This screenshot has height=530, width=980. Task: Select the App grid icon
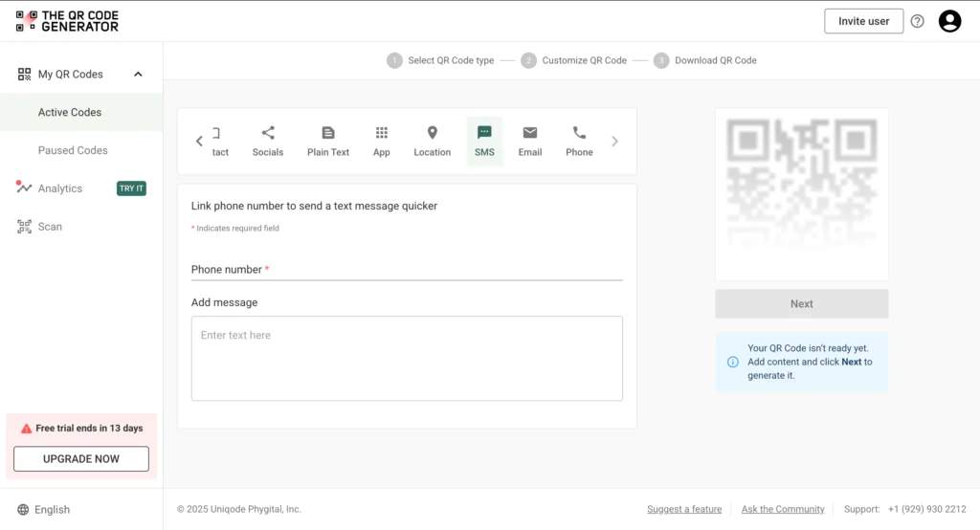381,132
